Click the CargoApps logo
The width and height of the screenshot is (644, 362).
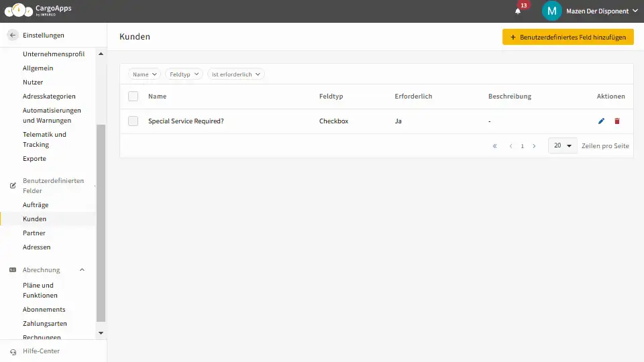pyautogui.click(x=38, y=10)
